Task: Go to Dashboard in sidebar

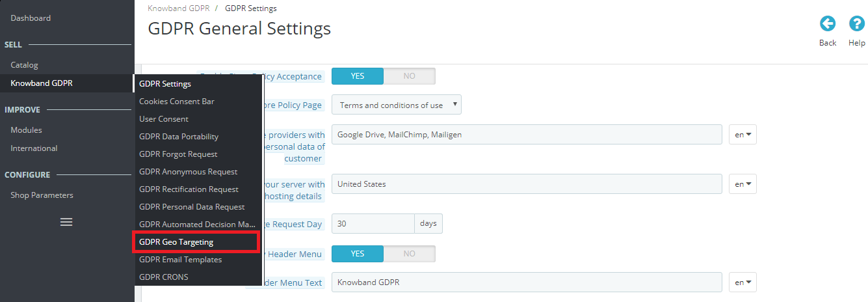Action: coord(31,18)
